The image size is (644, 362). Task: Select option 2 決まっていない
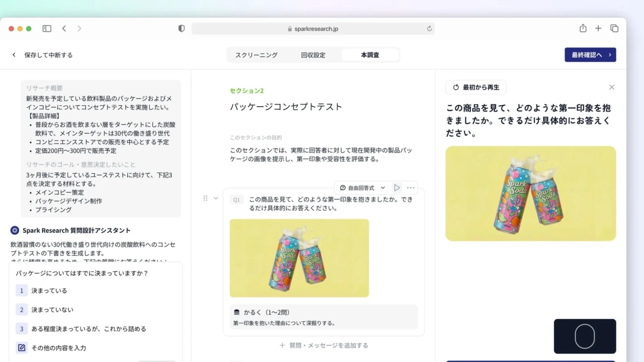tap(97, 310)
